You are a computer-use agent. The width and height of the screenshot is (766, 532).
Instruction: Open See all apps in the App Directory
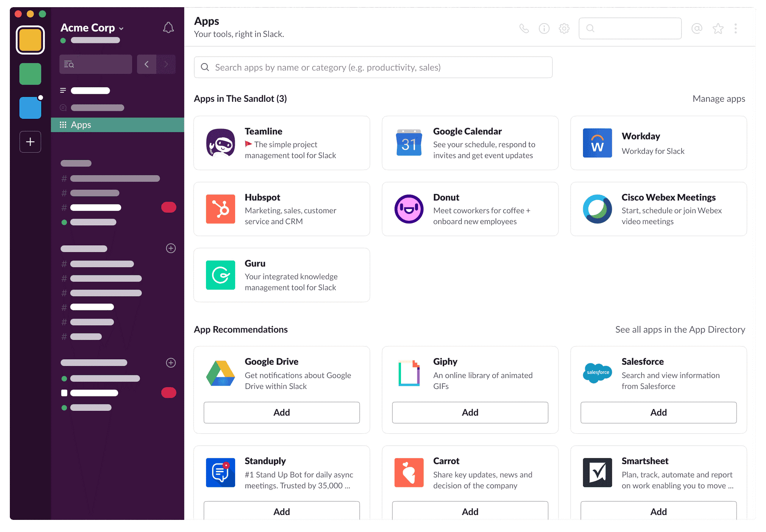click(x=680, y=329)
